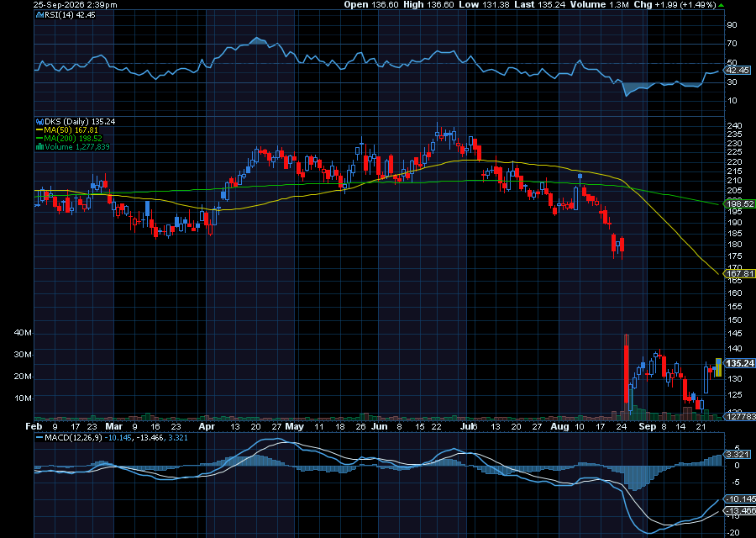Select the MACD(12,26,9) legend label
Screen dimensions: 756x538
[x=73, y=438]
